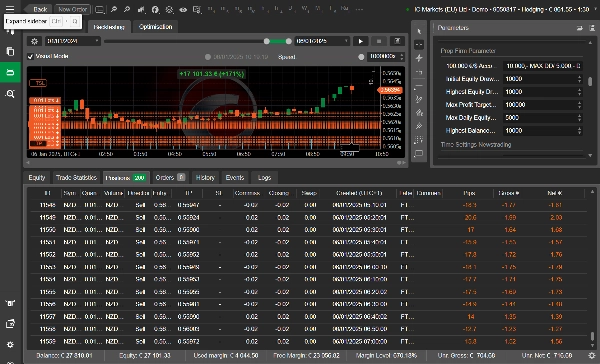Screen dimensions: 600x364
Task: Select the rectangle shape drawing tool
Action: click(419, 153)
